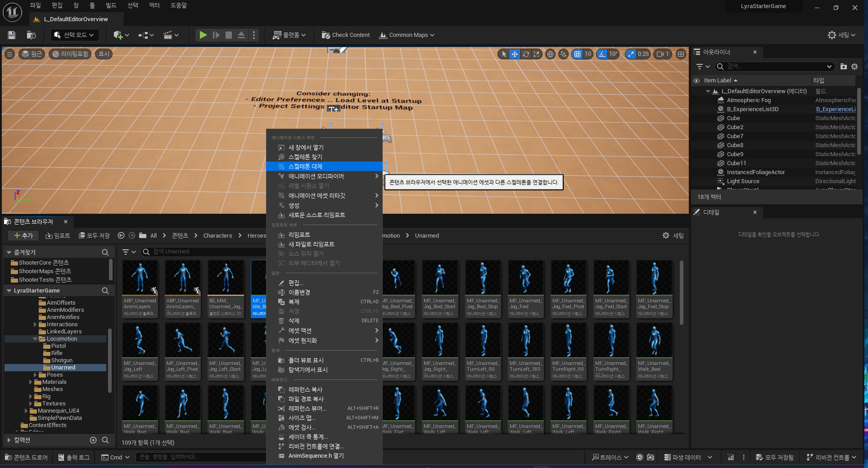The height and width of the screenshot is (468, 868).
Task: Click the 임포트 button
Action: pyautogui.click(x=58, y=235)
